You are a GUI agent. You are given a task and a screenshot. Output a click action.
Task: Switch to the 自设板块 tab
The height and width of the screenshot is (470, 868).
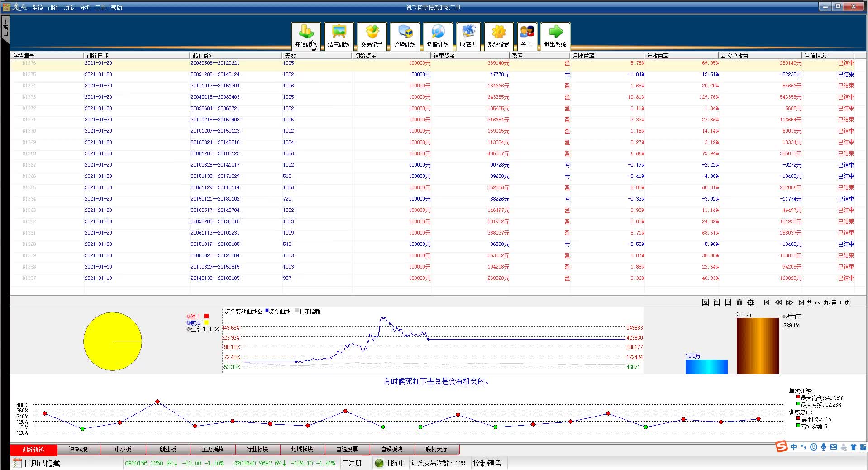tap(392, 450)
